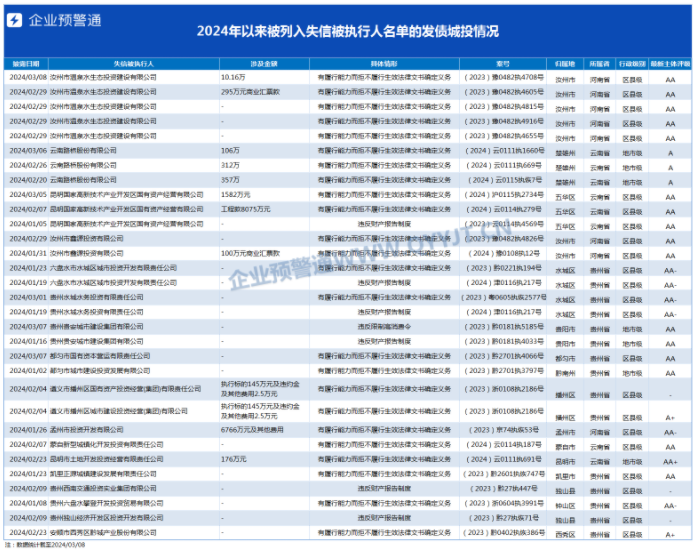Click case number ending 执194号

click(503, 268)
